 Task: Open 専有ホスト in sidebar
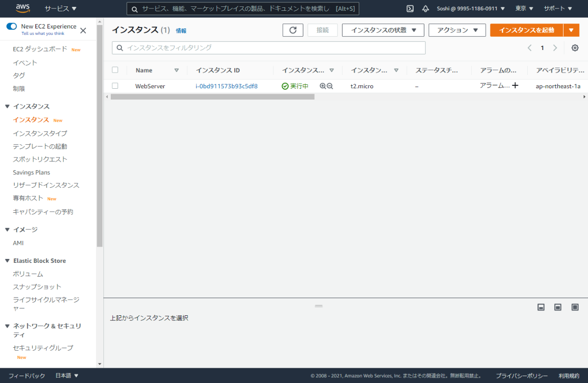28,198
